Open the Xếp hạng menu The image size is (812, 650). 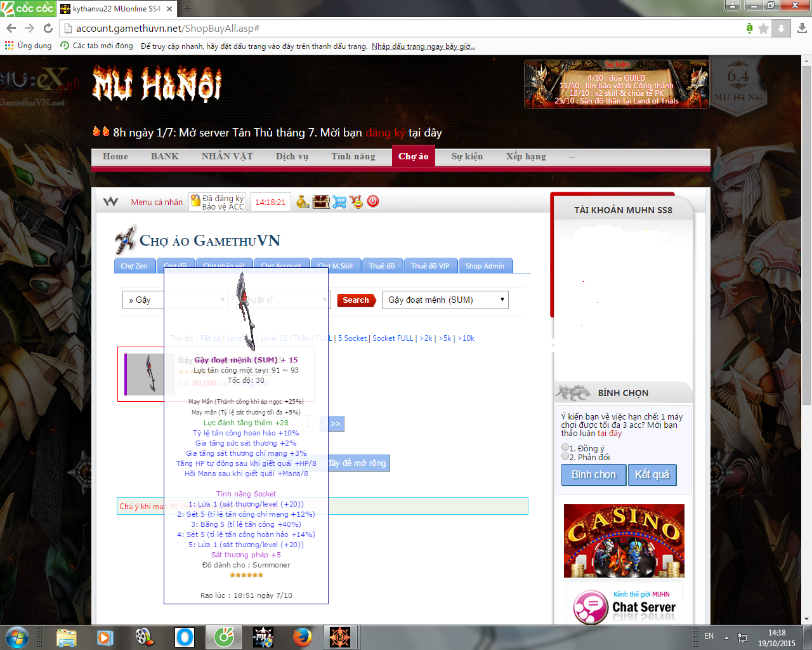pyautogui.click(x=526, y=156)
